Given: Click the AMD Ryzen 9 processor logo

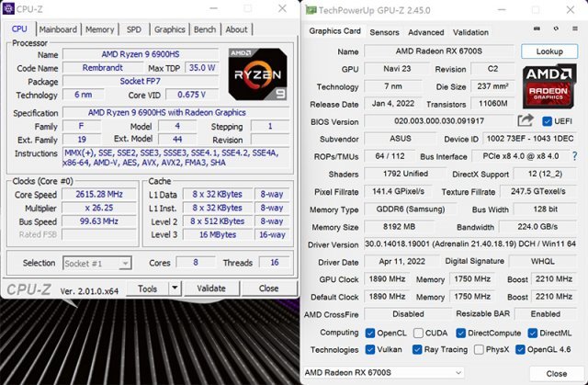Looking at the screenshot, I should point(251,73).
